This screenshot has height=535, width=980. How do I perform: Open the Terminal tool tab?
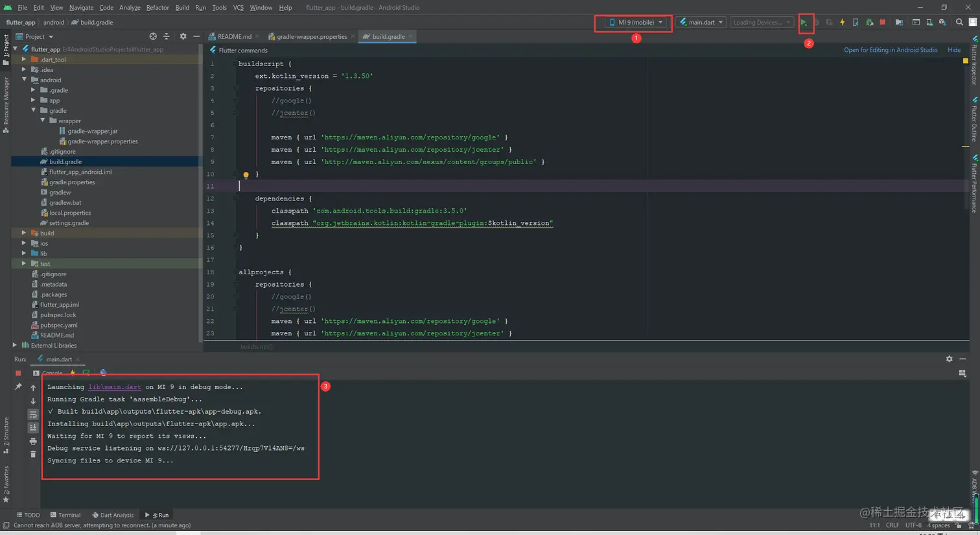(x=65, y=516)
